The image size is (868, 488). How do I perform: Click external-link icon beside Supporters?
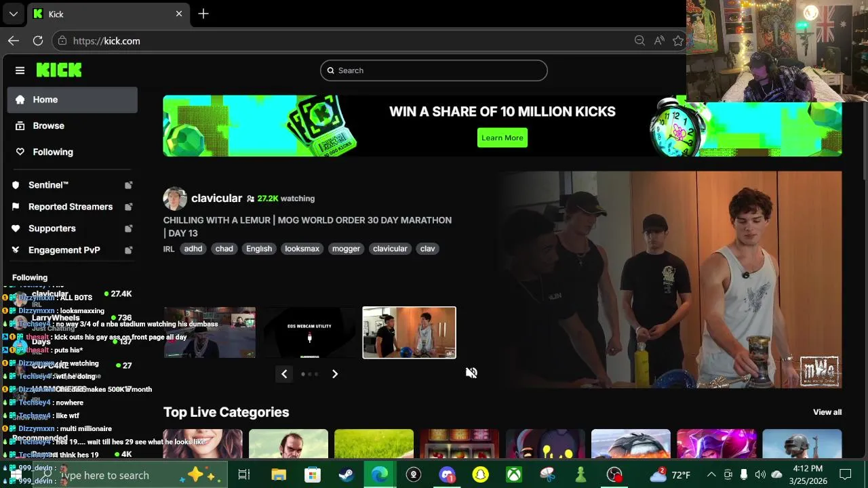[128, 228]
